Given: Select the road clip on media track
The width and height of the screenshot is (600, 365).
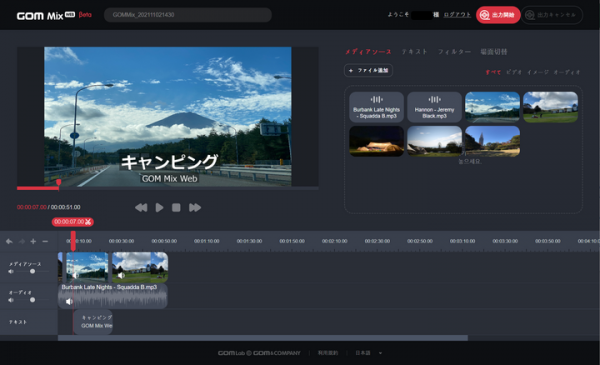Looking at the screenshot, I should click(87, 267).
